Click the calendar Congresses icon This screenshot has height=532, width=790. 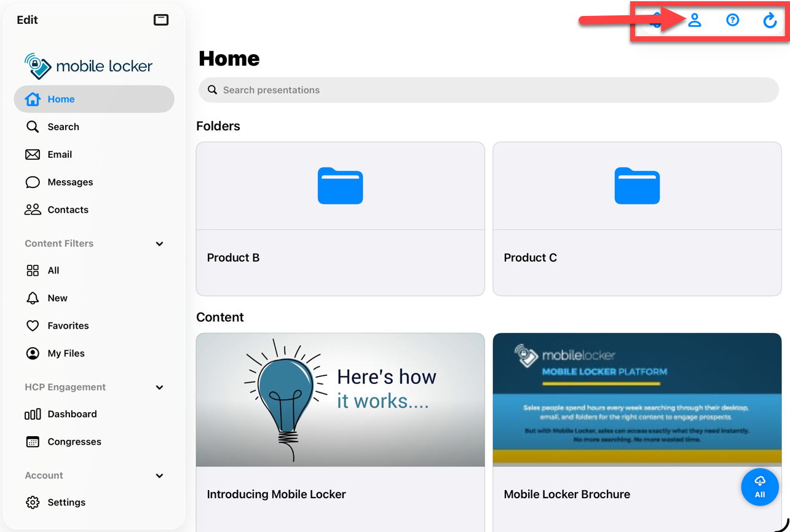[33, 442]
